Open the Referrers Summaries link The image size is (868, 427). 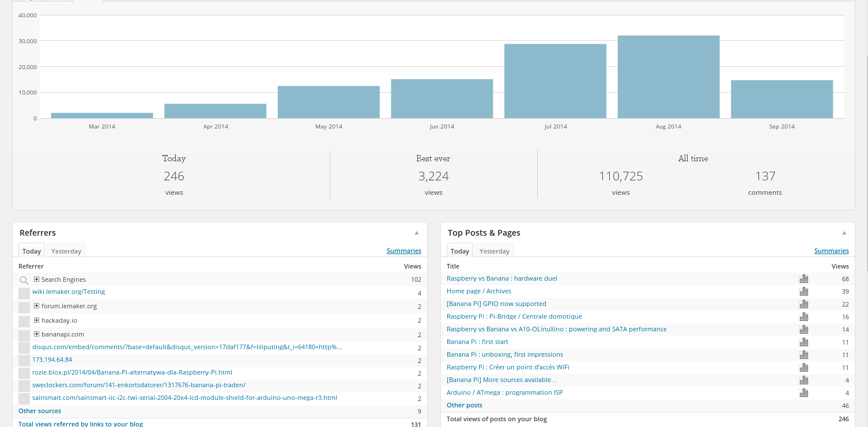click(x=403, y=251)
